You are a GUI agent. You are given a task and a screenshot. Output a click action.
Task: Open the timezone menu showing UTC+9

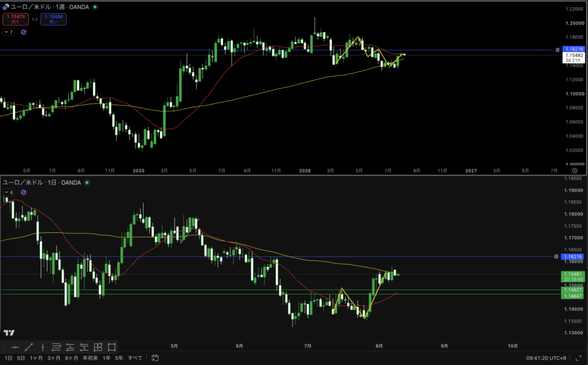[546, 358]
